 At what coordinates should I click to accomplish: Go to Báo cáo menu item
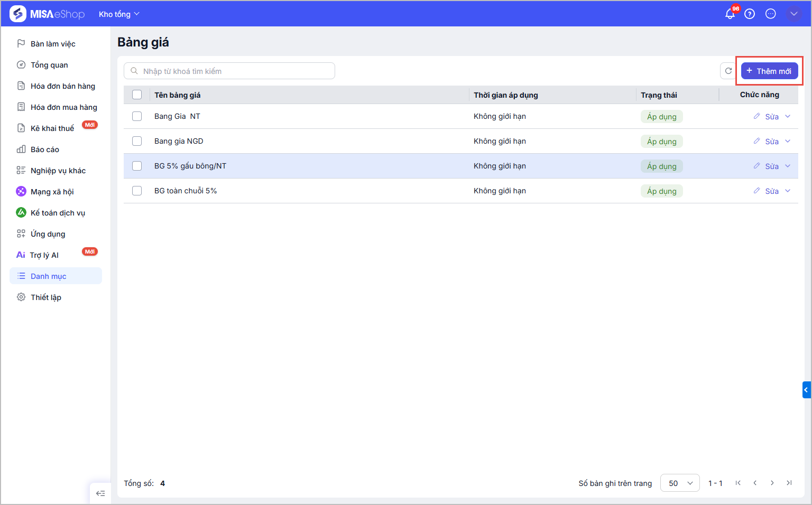[x=45, y=149]
